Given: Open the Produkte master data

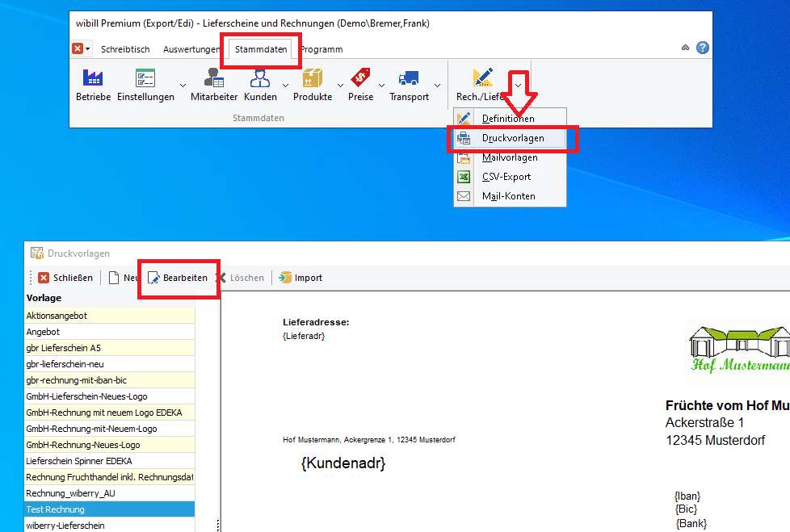Looking at the screenshot, I should [313, 85].
